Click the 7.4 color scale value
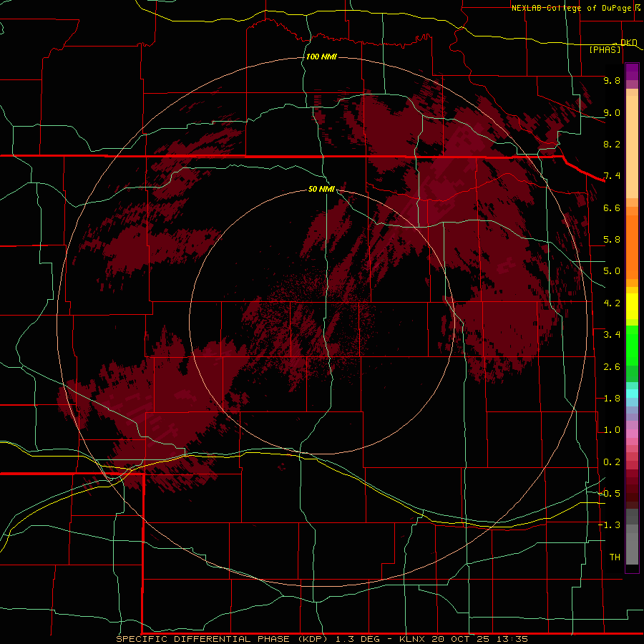Image resolution: width=644 pixels, height=644 pixels. tap(612, 176)
